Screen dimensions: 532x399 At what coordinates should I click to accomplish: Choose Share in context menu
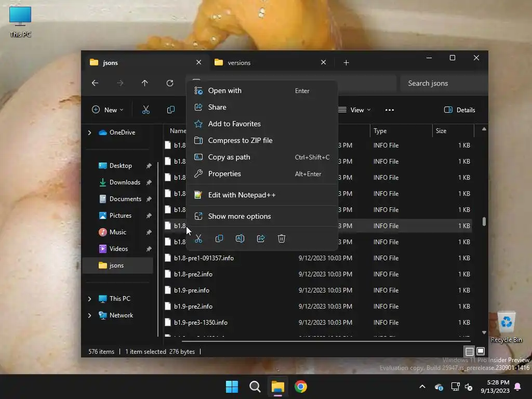[x=262, y=107]
